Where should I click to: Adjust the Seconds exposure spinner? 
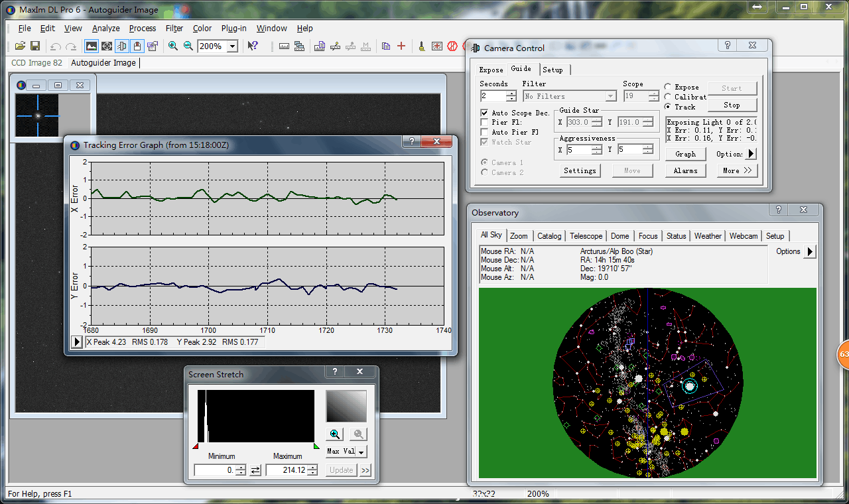[511, 96]
